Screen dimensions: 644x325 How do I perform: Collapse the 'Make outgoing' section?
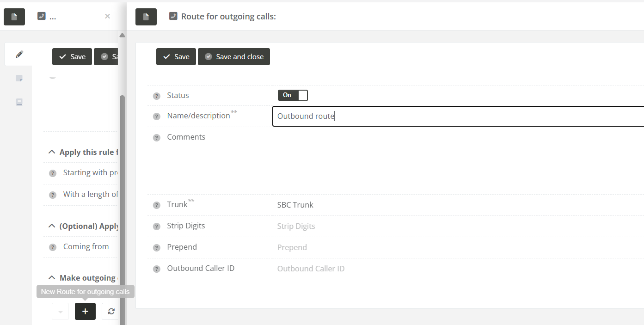[x=51, y=278]
